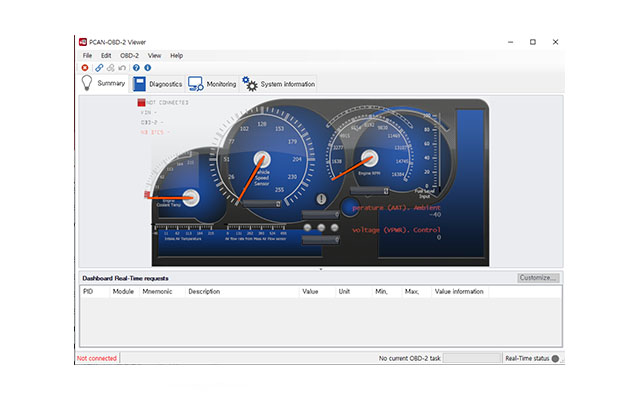Image resolution: width=640 pixels, height=400 pixels.
Task: Open the Help menu
Action: 176,56
